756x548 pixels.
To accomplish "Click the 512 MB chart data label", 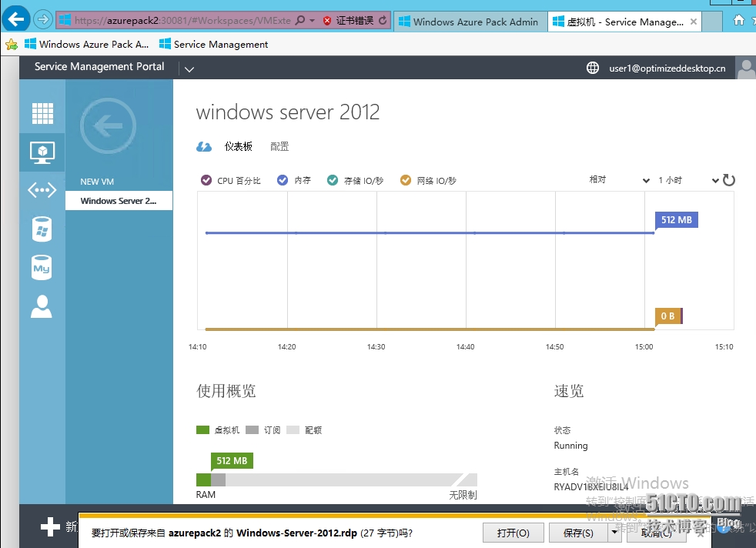I will point(677,220).
